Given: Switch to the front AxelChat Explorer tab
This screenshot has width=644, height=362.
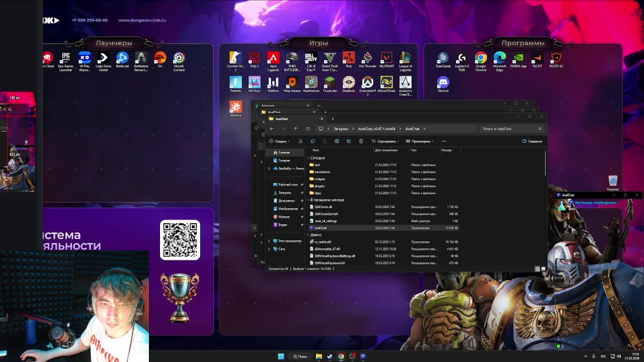Looking at the screenshot, I should [x=296, y=119].
